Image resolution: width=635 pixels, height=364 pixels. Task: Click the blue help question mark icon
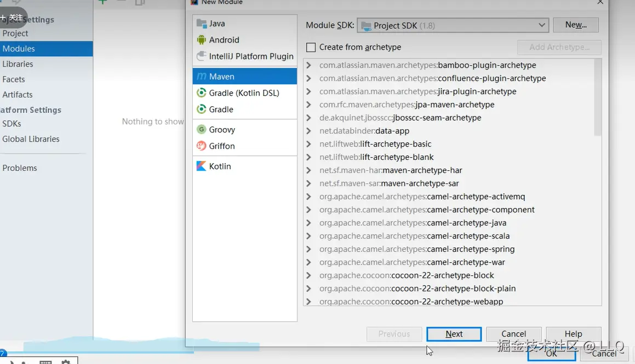coord(2,353)
